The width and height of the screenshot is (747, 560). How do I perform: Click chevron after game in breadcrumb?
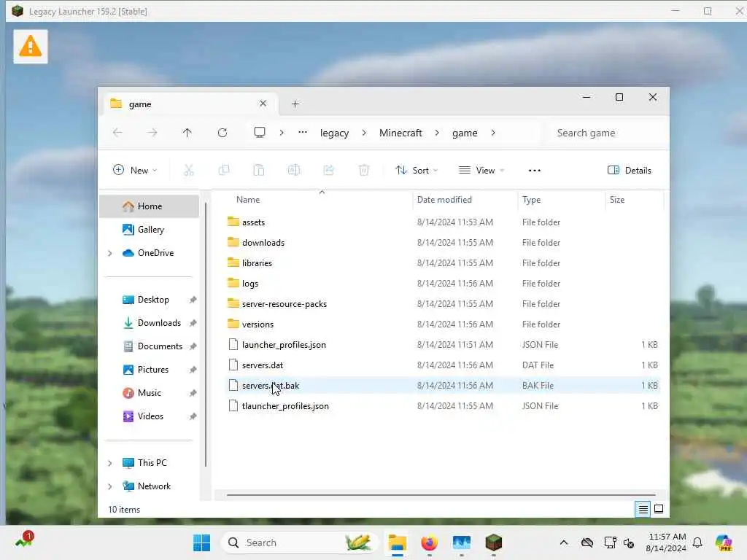click(493, 133)
